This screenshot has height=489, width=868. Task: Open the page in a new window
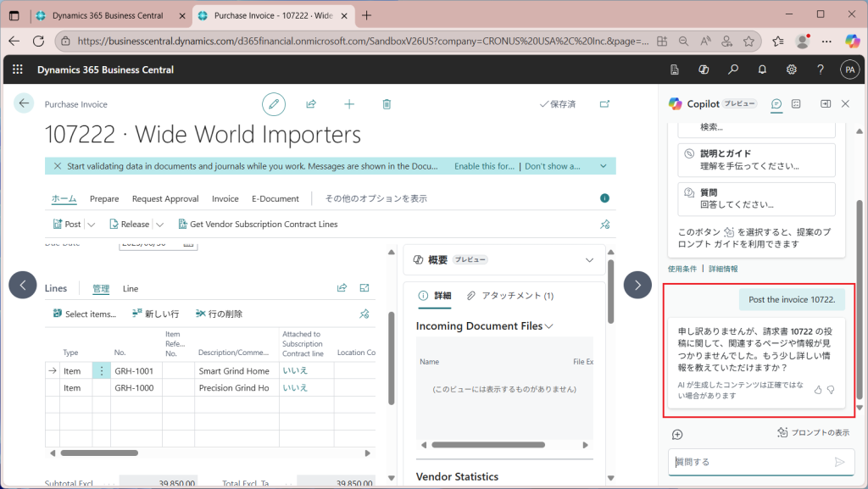coord(604,104)
